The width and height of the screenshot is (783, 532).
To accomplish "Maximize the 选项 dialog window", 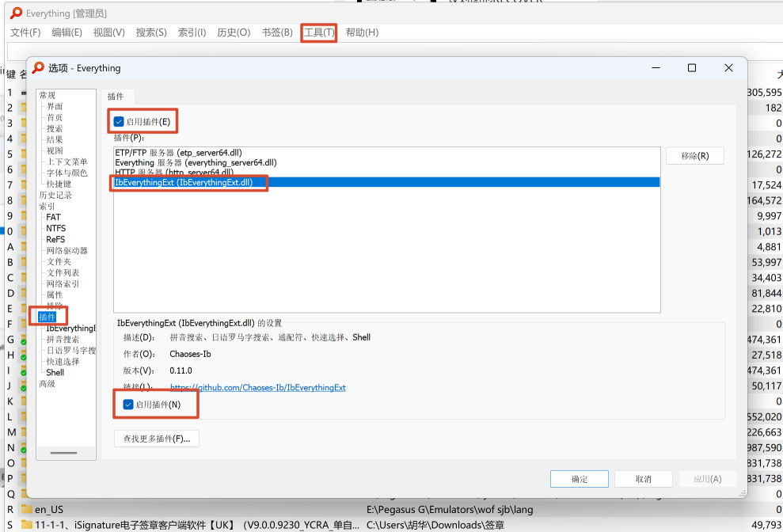I will 692,67.
